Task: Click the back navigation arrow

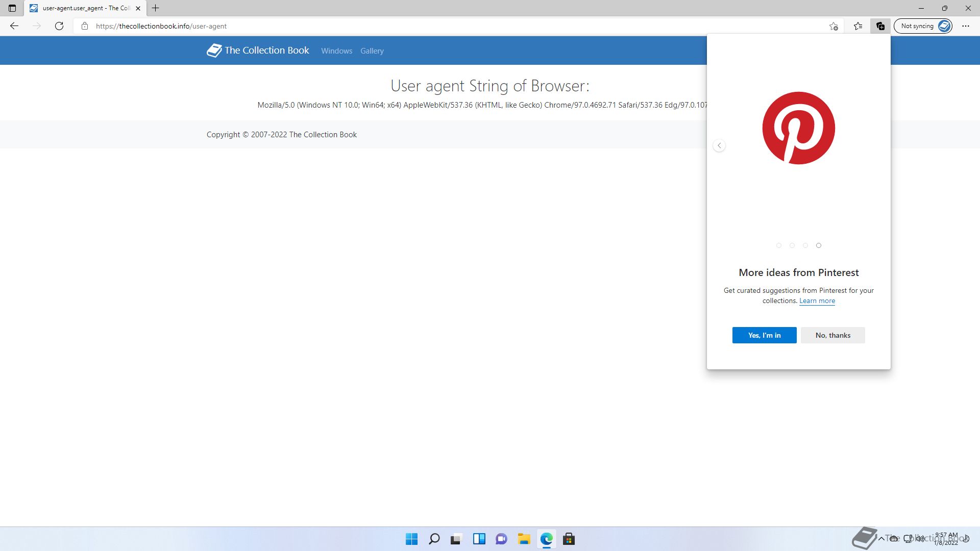Action: [14, 26]
